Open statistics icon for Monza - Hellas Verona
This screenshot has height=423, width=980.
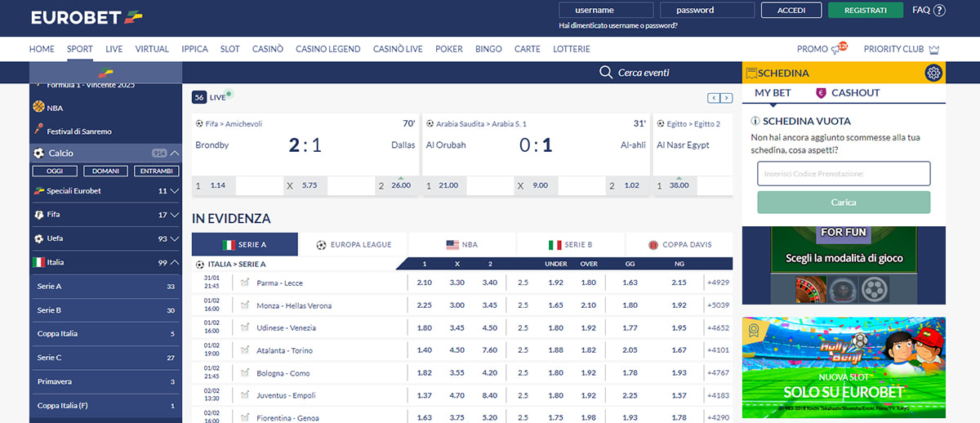point(244,305)
